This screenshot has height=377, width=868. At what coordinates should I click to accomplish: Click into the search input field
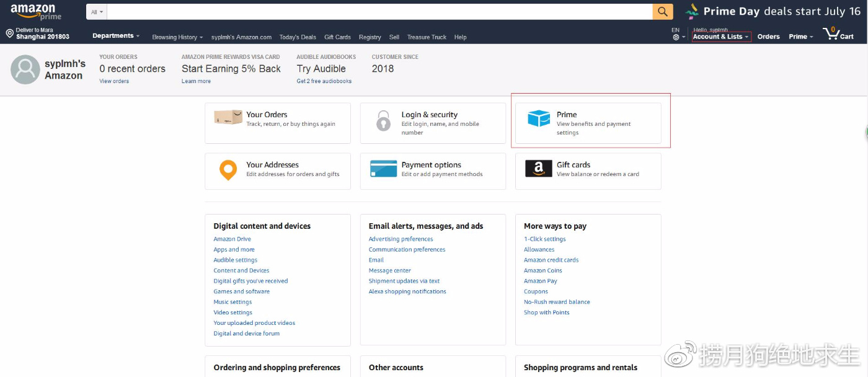click(380, 12)
